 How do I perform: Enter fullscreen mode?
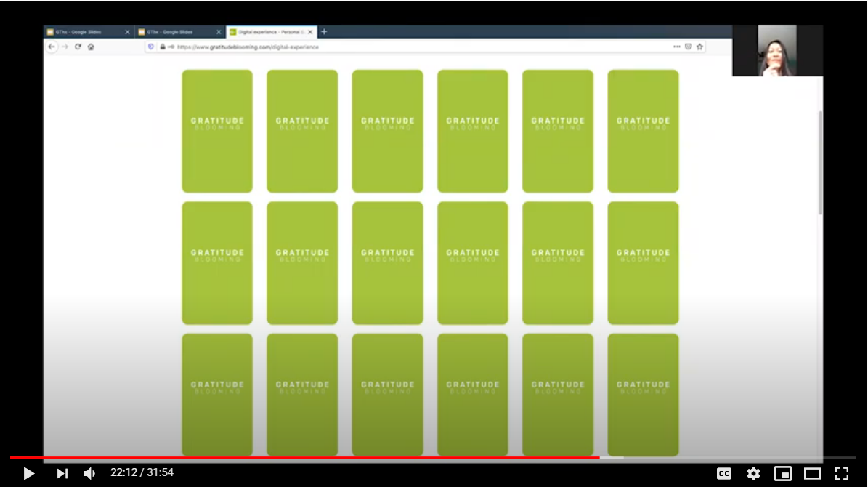coord(842,473)
